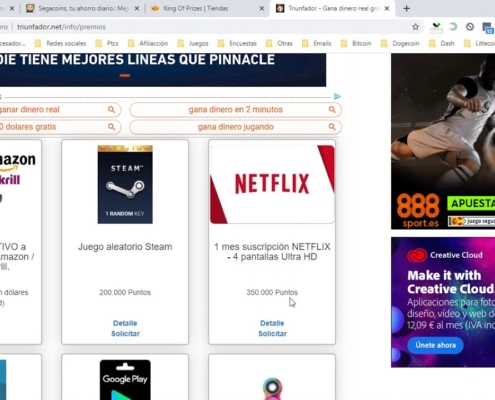Viewport: 495px width, 400px height.
Task: Switch to the King Of Prizes tab
Action: point(207,9)
